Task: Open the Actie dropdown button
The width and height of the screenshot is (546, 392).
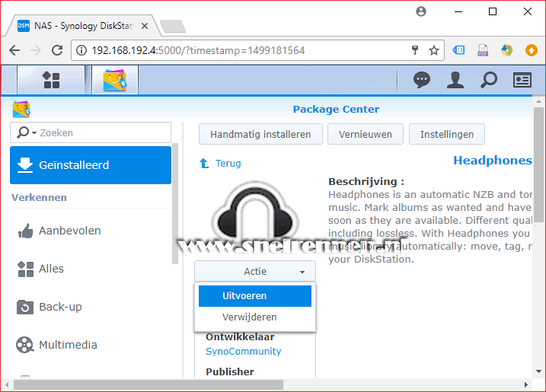Action: [x=255, y=271]
